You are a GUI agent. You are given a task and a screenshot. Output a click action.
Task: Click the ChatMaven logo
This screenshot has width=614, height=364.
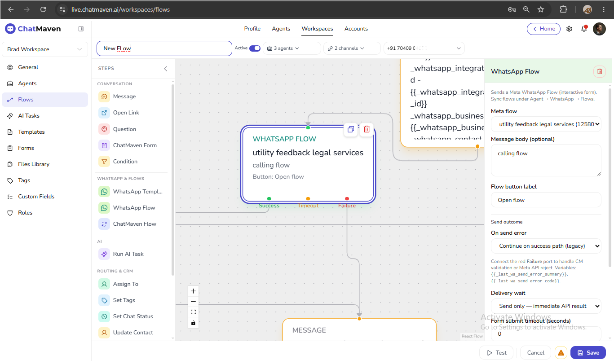click(x=33, y=29)
